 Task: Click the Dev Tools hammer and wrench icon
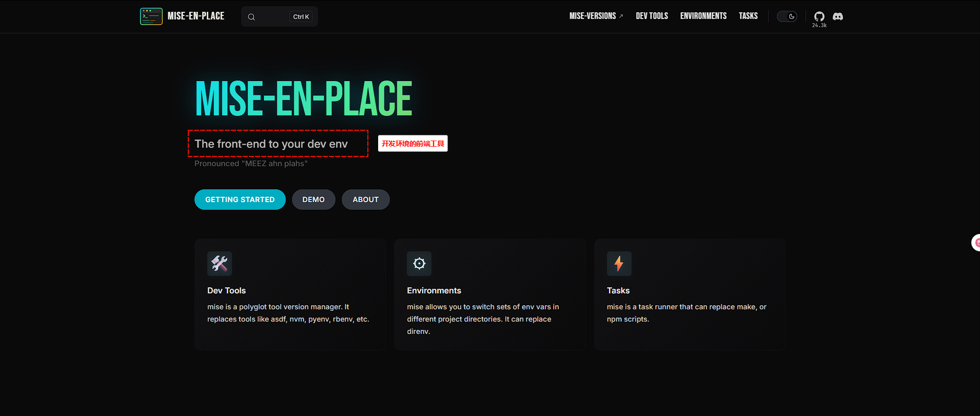pyautogui.click(x=219, y=264)
